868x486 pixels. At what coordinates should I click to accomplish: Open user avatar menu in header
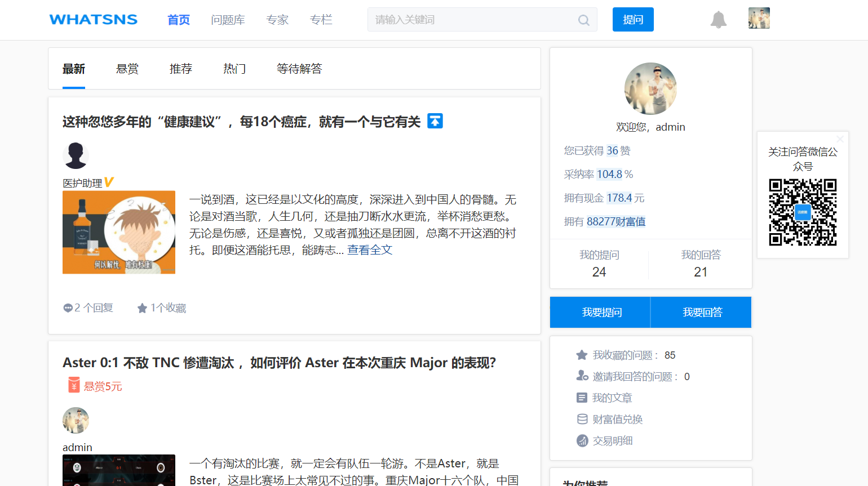[759, 19]
